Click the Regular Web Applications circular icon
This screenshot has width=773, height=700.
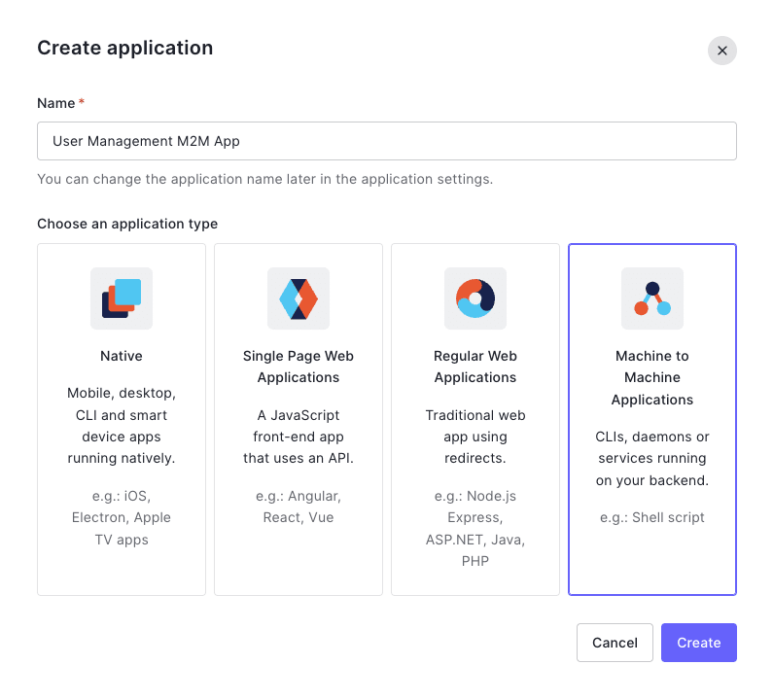(x=475, y=298)
